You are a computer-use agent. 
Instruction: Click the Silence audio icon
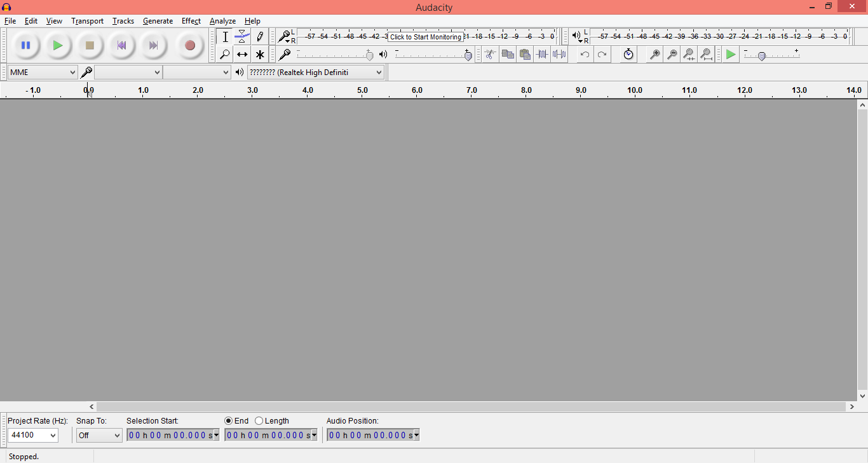(x=559, y=55)
